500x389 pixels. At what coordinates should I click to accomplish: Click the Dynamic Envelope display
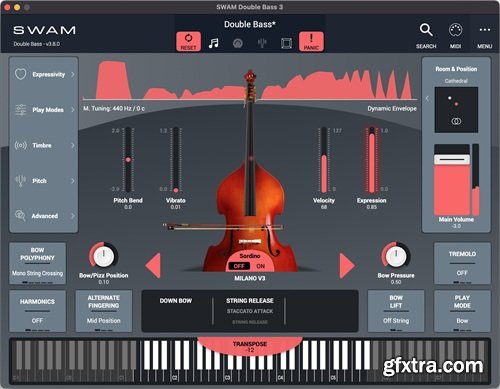coord(250,81)
